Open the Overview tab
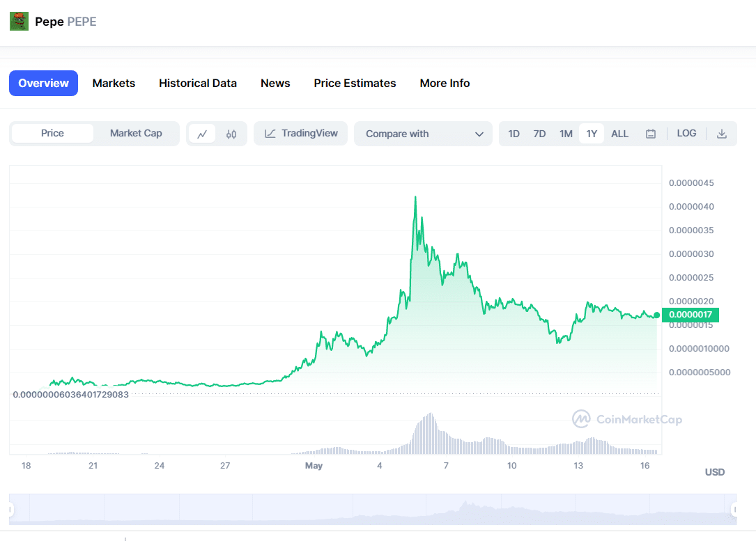Screen dimensions: 756x541 (x=43, y=84)
